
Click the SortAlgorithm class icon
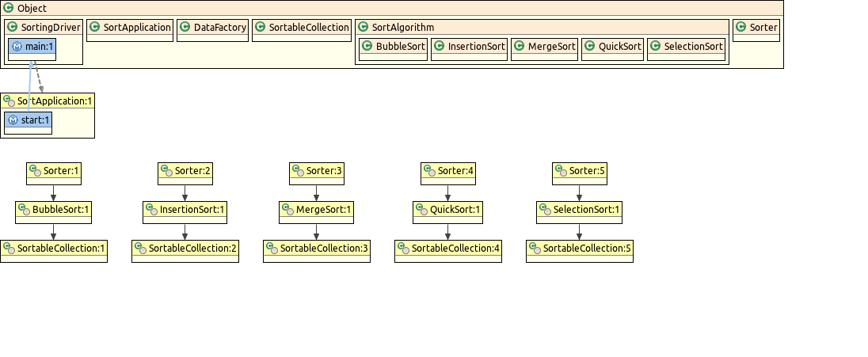pos(363,27)
